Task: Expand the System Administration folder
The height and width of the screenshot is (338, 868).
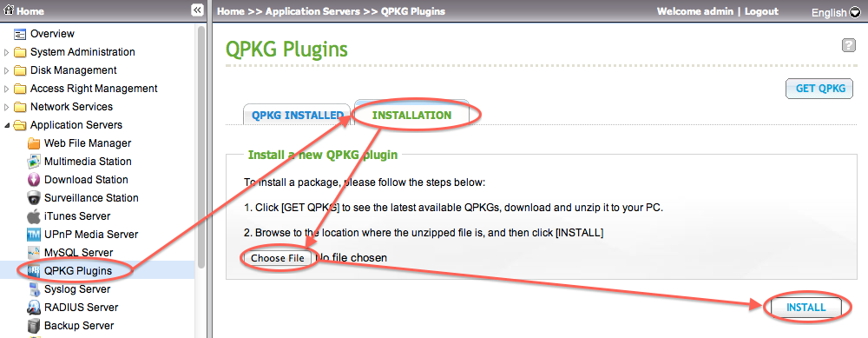Action: pyautogui.click(x=7, y=53)
